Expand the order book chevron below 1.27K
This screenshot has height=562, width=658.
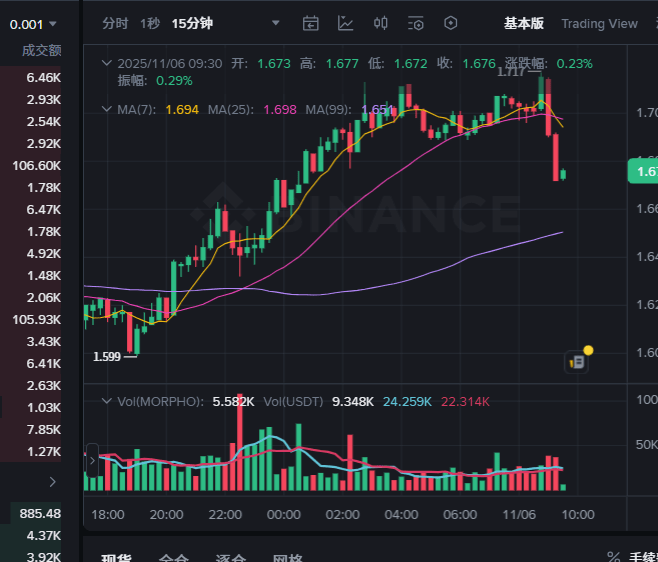pyautogui.click(x=52, y=481)
